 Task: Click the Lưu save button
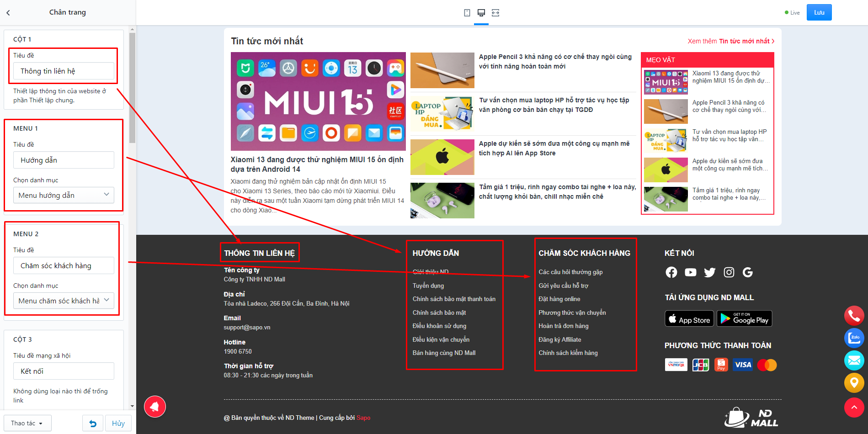click(x=819, y=12)
